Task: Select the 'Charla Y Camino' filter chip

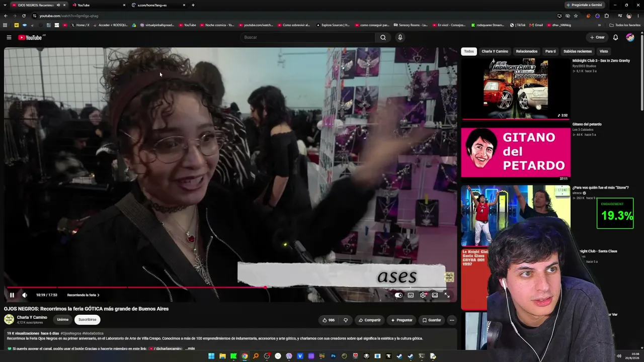Action: tap(495, 51)
